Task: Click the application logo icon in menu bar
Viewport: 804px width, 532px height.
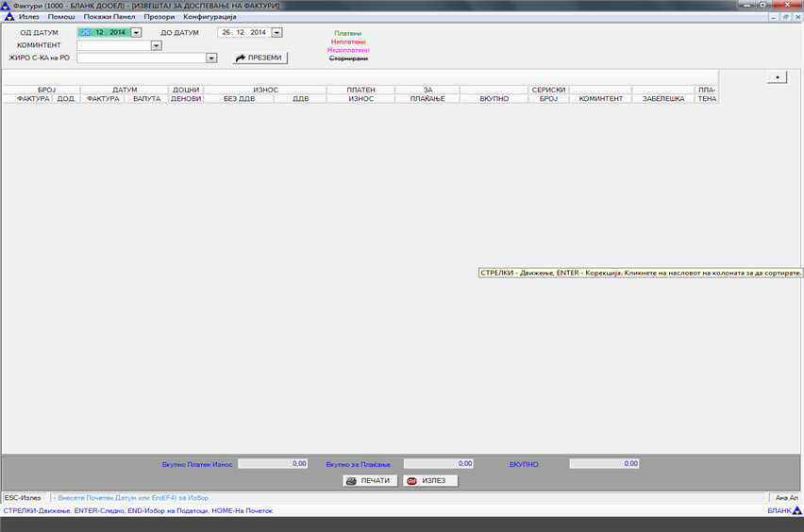Action: [8, 17]
